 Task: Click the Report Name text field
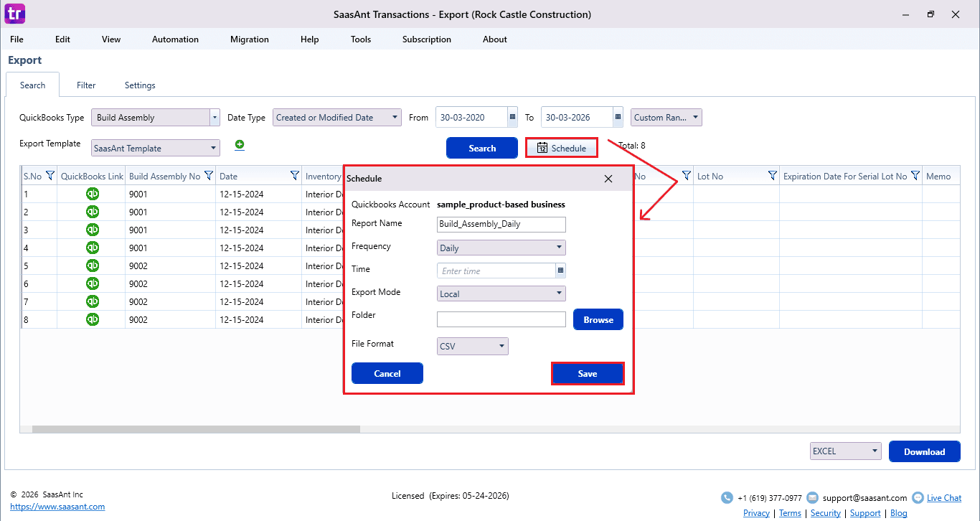coord(501,224)
